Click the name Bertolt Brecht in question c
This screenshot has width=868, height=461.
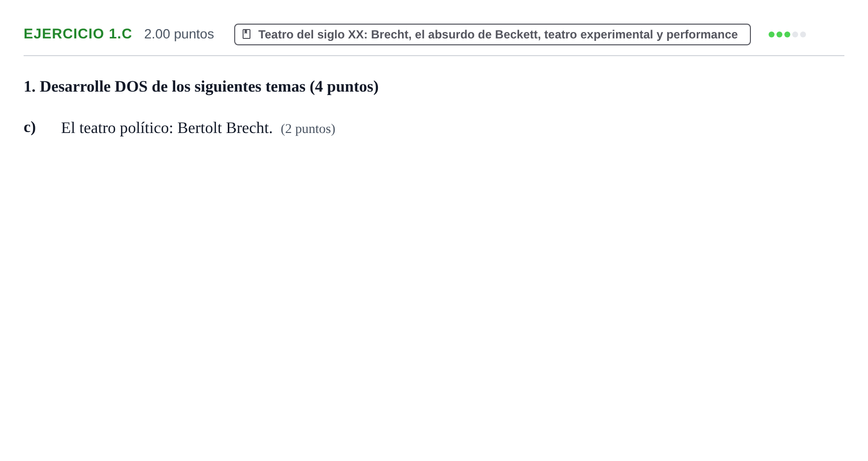[x=225, y=128]
